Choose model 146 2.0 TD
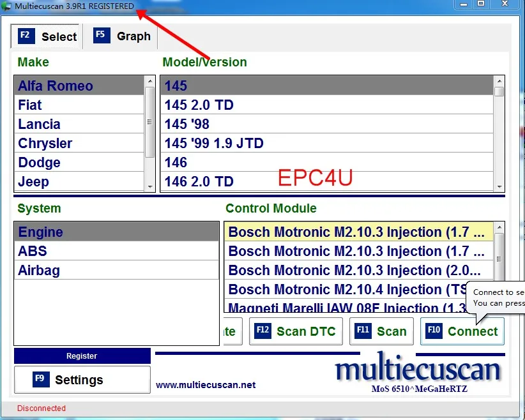525x420 pixels. pyautogui.click(x=327, y=181)
